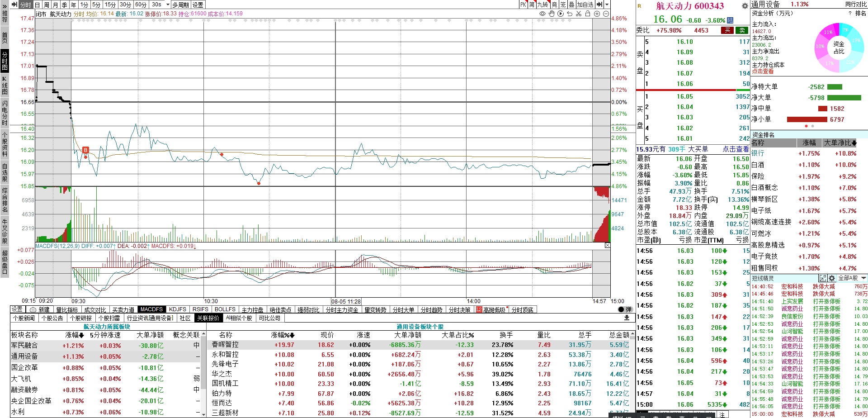Switch to the 日 daily period

(x=38, y=5)
